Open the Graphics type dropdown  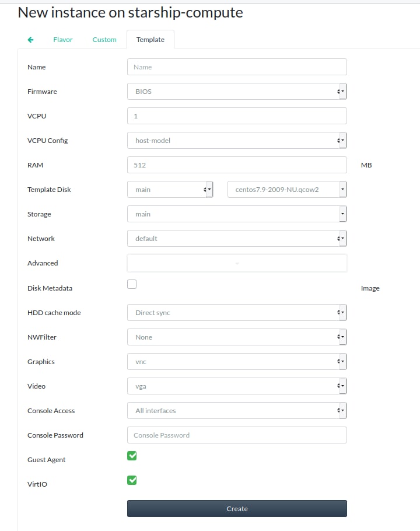[237, 362]
